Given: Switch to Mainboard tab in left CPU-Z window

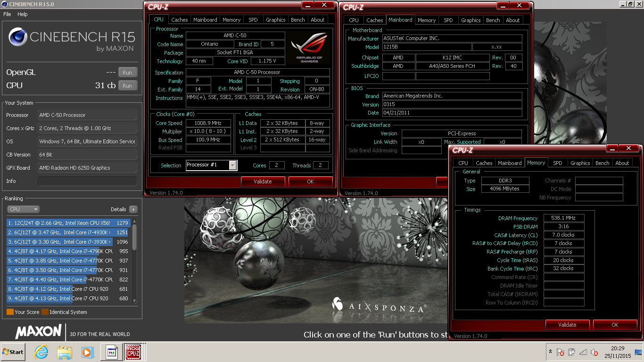Looking at the screenshot, I should (x=205, y=20).
